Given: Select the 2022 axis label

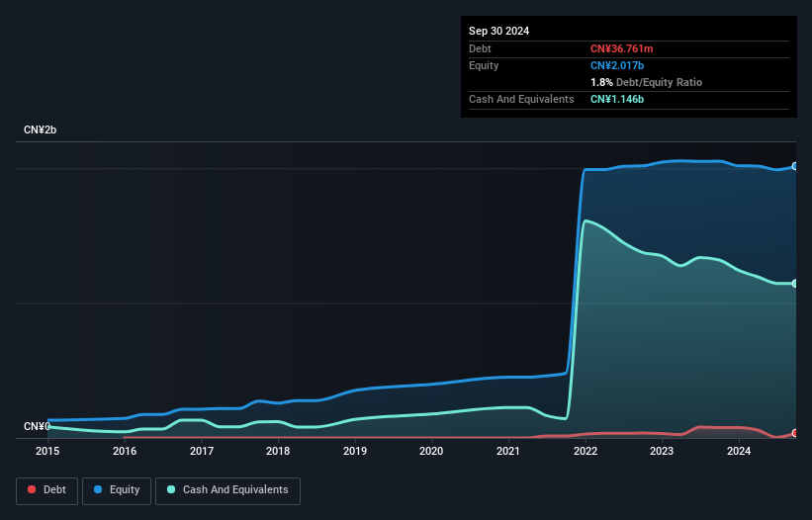Looking at the screenshot, I should (586, 451).
